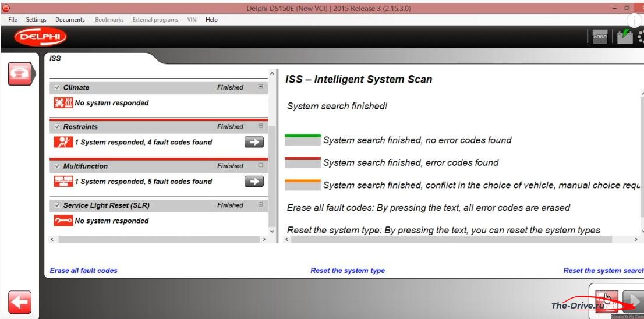
Task: Click the Multifunction system icon
Action: point(63,182)
